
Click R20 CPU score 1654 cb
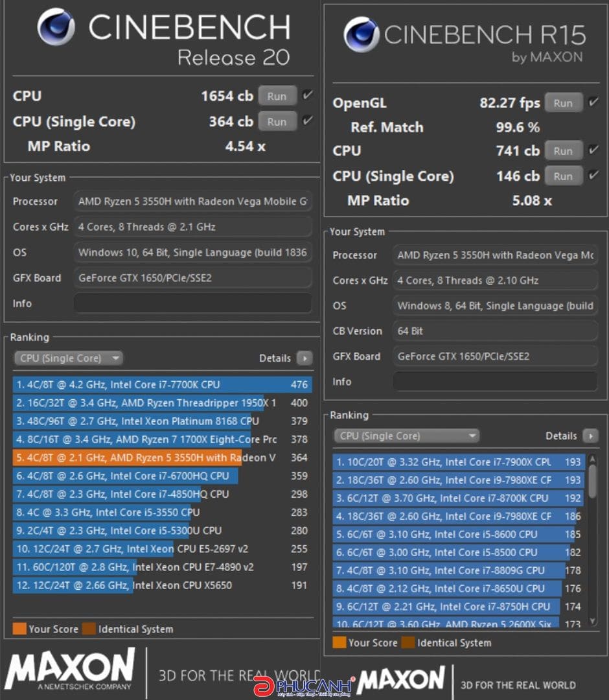click(227, 96)
